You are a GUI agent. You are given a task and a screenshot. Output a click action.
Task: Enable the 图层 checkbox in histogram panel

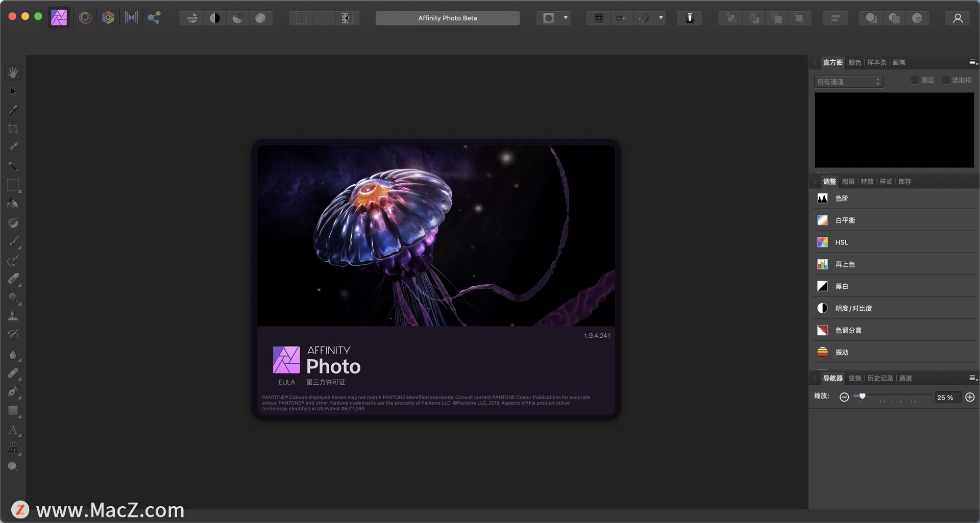[x=916, y=80]
